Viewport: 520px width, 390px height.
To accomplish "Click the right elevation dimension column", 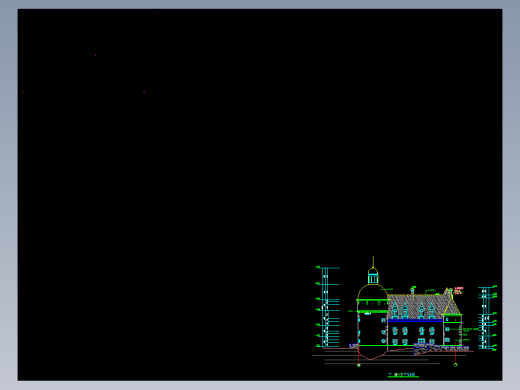I will (x=487, y=318).
